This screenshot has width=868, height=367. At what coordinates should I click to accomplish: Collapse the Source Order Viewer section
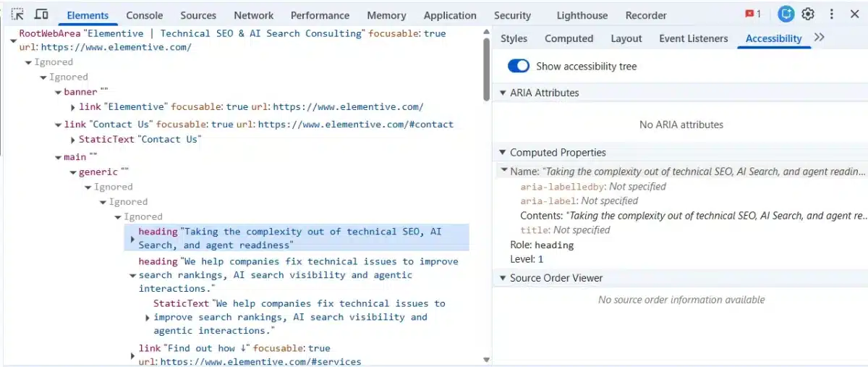[502, 278]
